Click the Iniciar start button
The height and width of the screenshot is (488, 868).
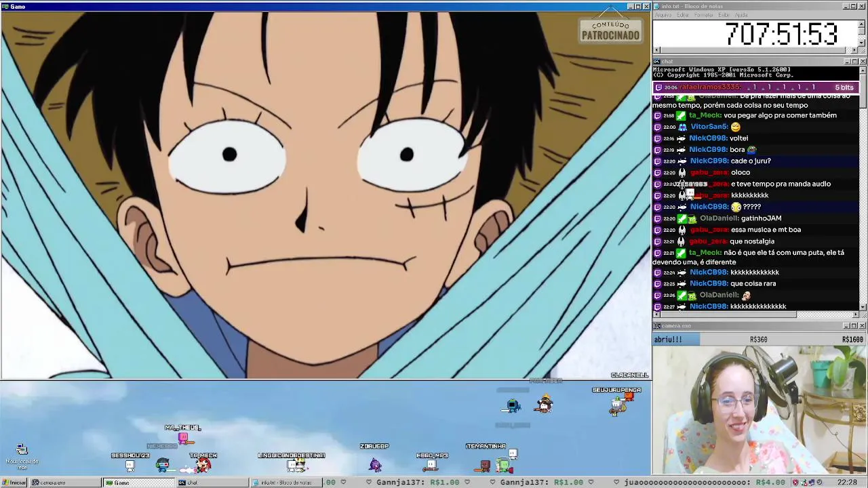pyautogui.click(x=14, y=483)
